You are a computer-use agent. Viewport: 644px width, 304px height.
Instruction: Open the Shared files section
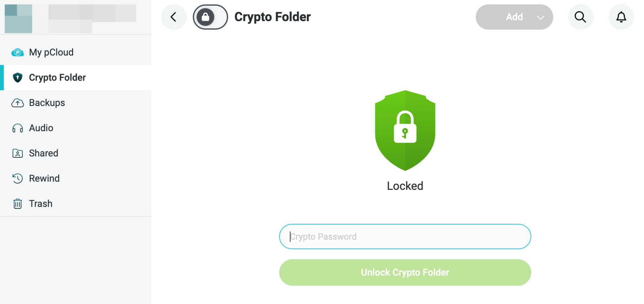pos(44,153)
